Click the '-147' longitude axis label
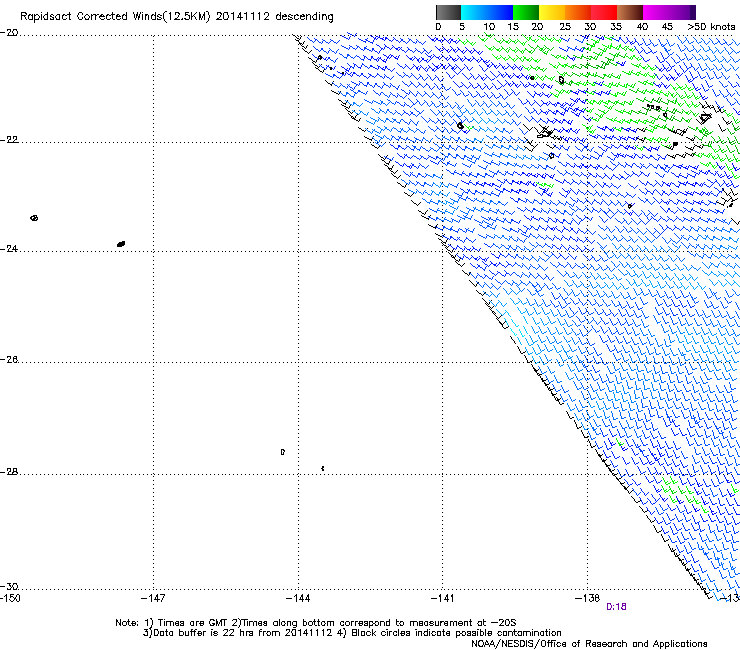Image resolution: width=740 pixels, height=650 pixels. (153, 599)
